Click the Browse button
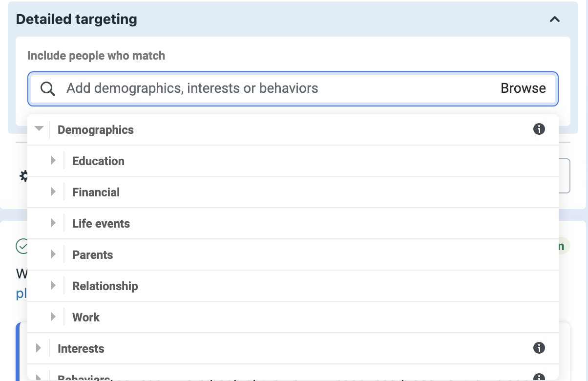Image resolution: width=588 pixels, height=381 pixels. pos(523,88)
